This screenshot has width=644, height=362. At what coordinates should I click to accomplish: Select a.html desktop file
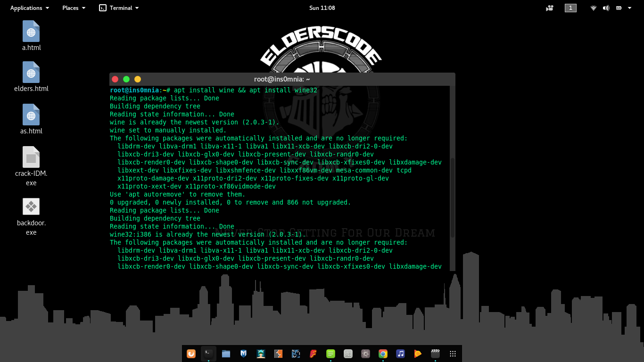click(x=31, y=36)
